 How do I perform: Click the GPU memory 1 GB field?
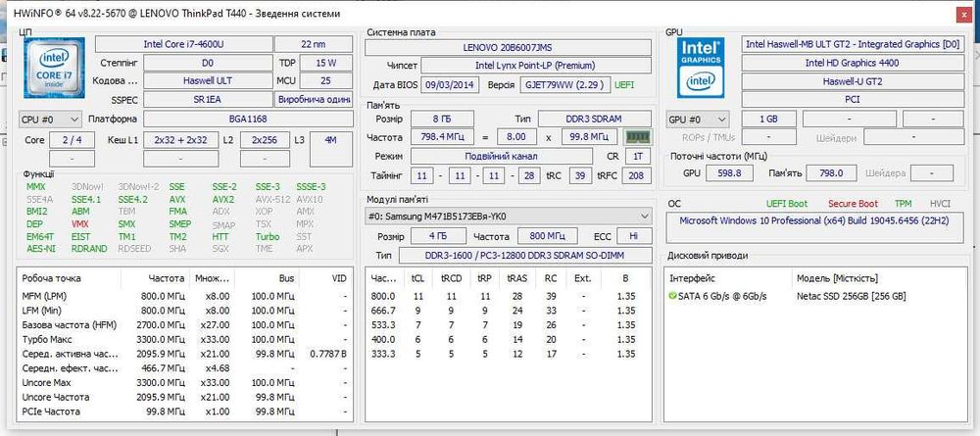768,120
